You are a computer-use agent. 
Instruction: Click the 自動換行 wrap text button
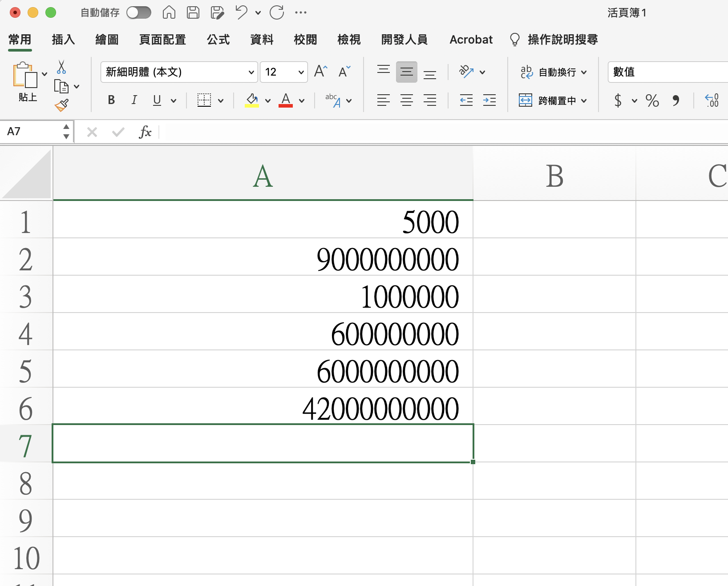[x=554, y=72]
